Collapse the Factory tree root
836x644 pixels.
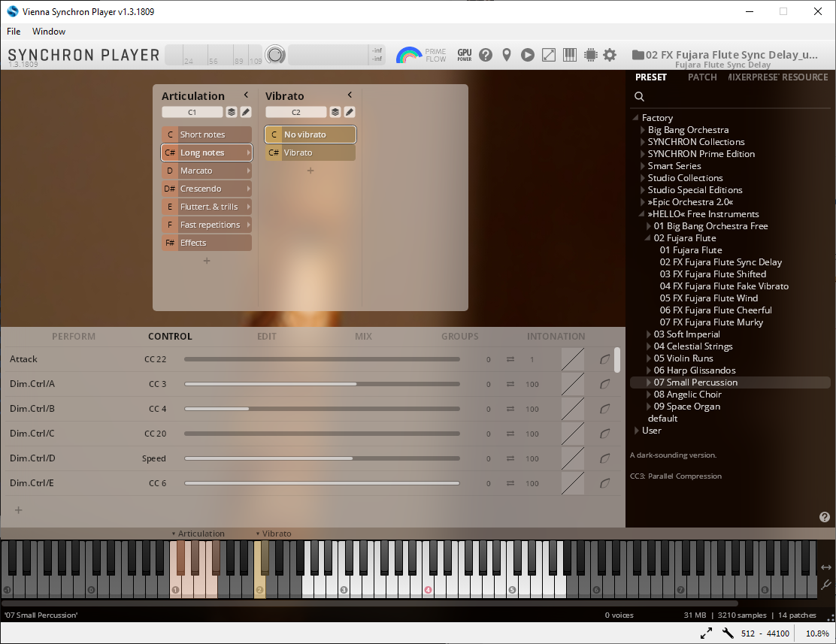click(x=635, y=118)
